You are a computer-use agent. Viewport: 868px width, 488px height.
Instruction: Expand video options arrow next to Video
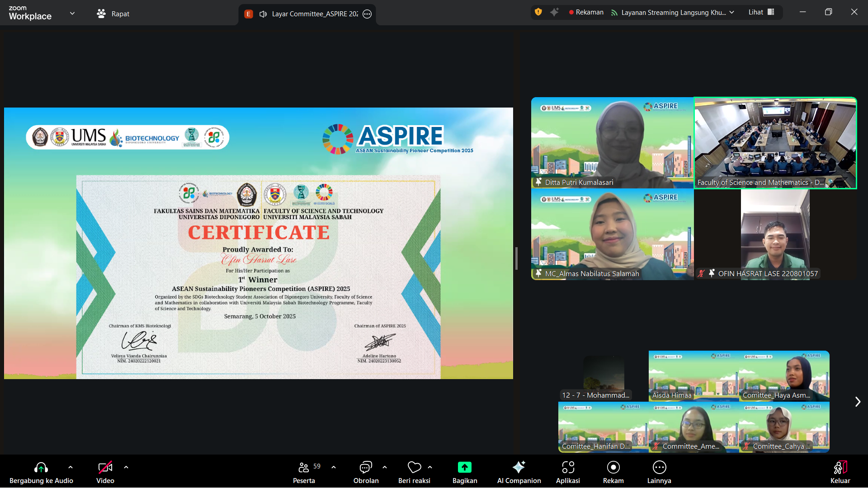(x=126, y=467)
